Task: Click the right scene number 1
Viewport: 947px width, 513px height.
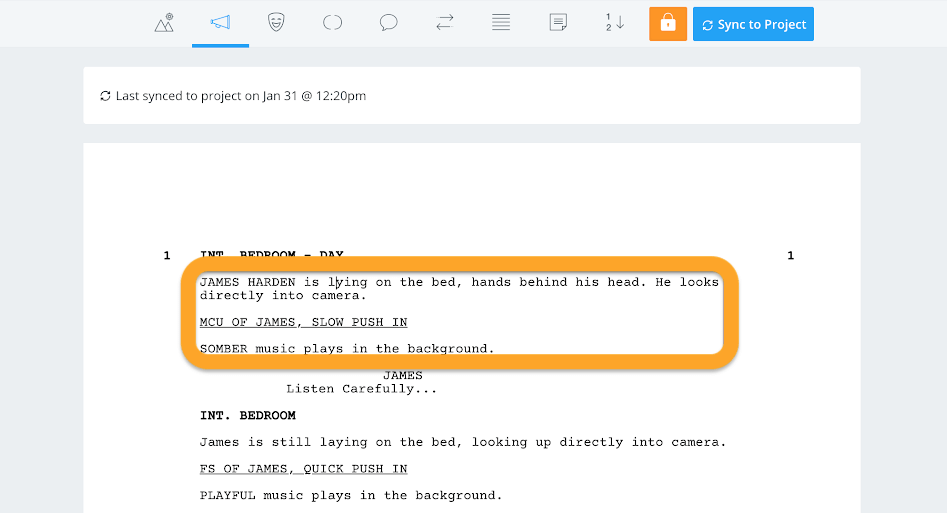Action: 791,256
